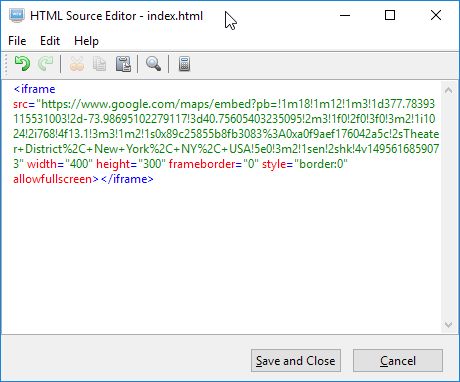Click the green Undo arrow icon

click(22, 63)
